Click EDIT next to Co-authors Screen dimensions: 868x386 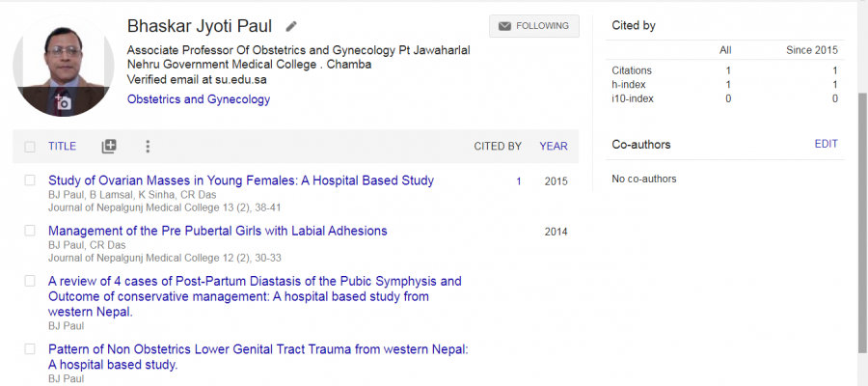point(826,144)
